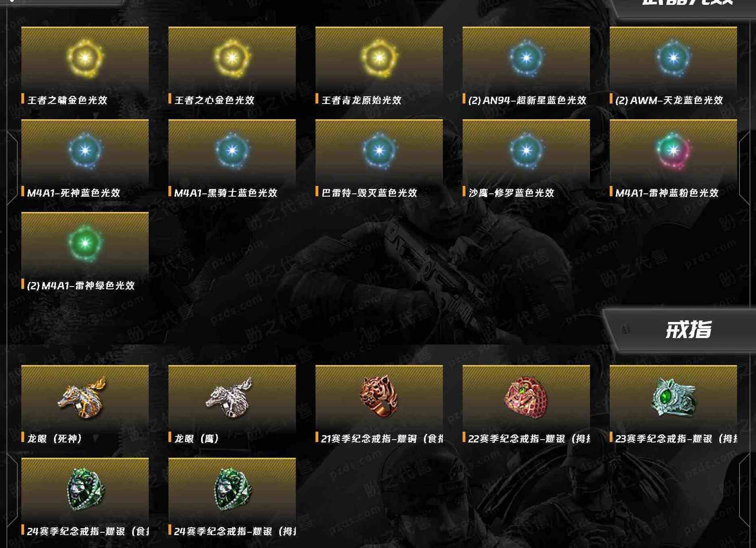Select the AN94-超新星蓝色光效 blue icon
This screenshot has height=548, width=756.
click(x=526, y=58)
